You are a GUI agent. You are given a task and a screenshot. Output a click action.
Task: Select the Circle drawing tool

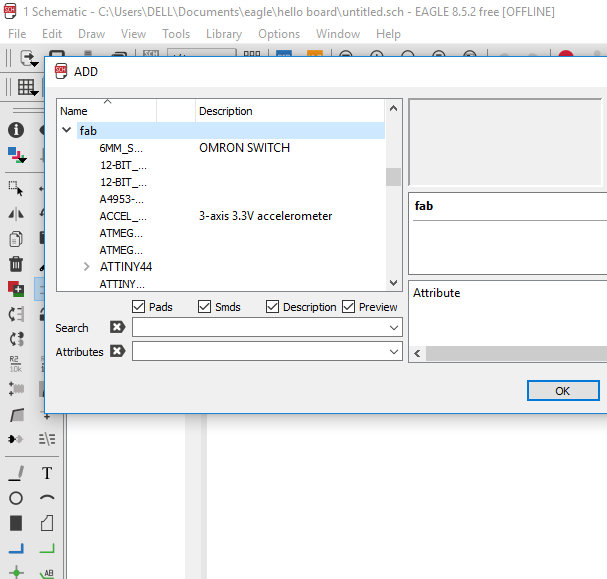[x=16, y=498]
